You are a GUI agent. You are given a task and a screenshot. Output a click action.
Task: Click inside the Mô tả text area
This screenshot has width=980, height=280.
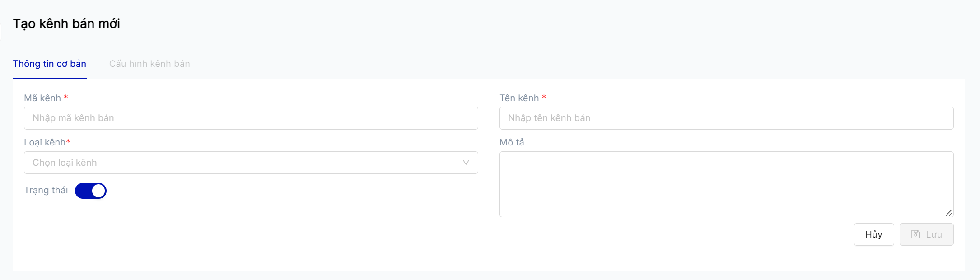click(x=726, y=184)
